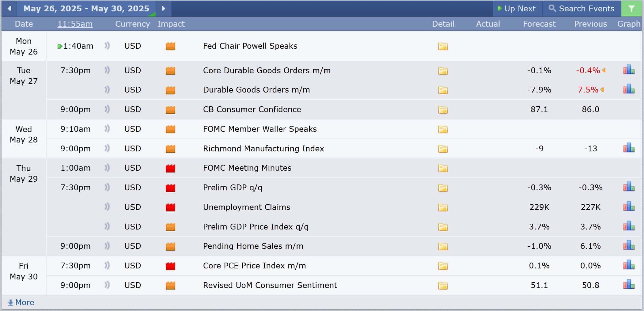Click Pending Home Sales m/m event name
This screenshot has height=311, width=644.
[253, 246]
